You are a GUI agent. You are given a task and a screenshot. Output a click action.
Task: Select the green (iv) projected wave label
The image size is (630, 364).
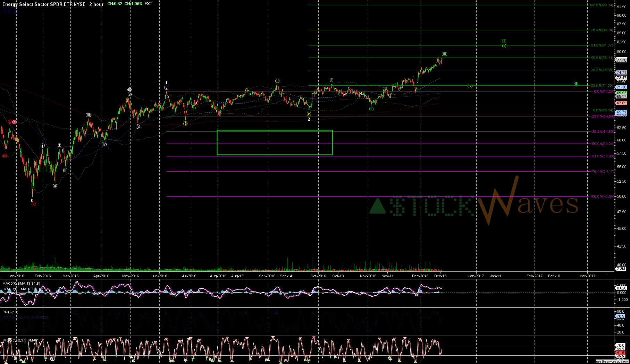pos(470,86)
